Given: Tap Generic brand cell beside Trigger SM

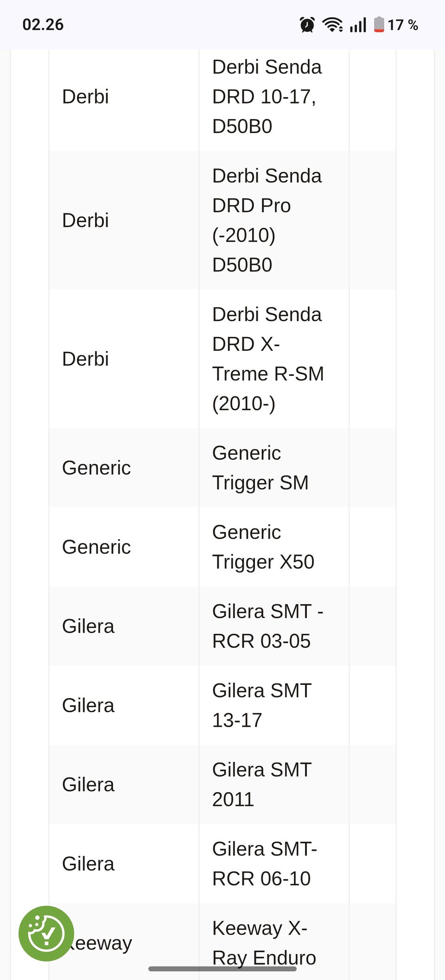Looking at the screenshot, I should pos(96,468).
